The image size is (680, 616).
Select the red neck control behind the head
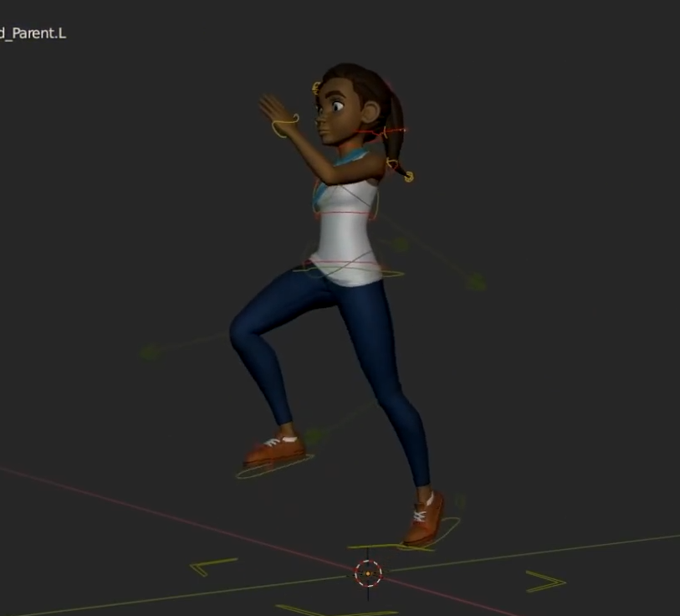pyautogui.click(x=381, y=132)
